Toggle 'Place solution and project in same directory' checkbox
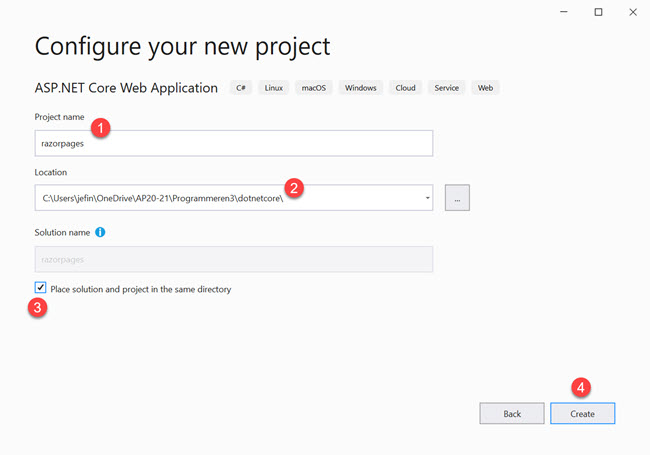The image size is (650, 455). (x=40, y=288)
